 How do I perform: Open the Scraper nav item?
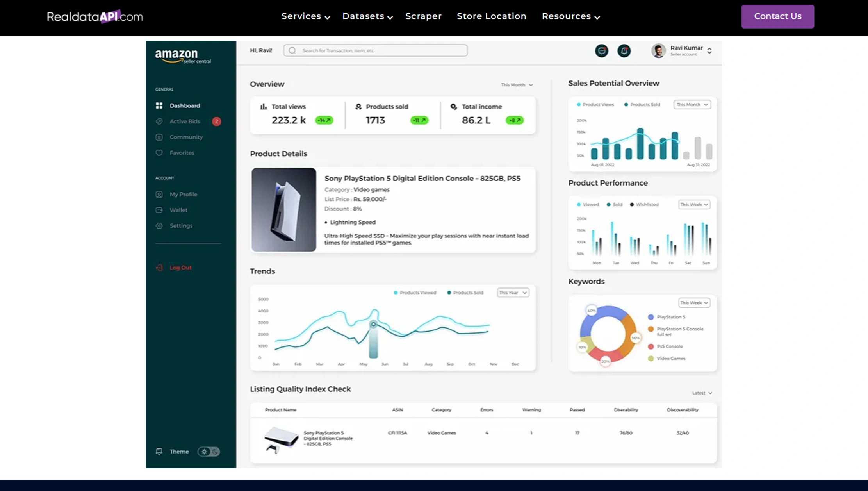point(423,16)
